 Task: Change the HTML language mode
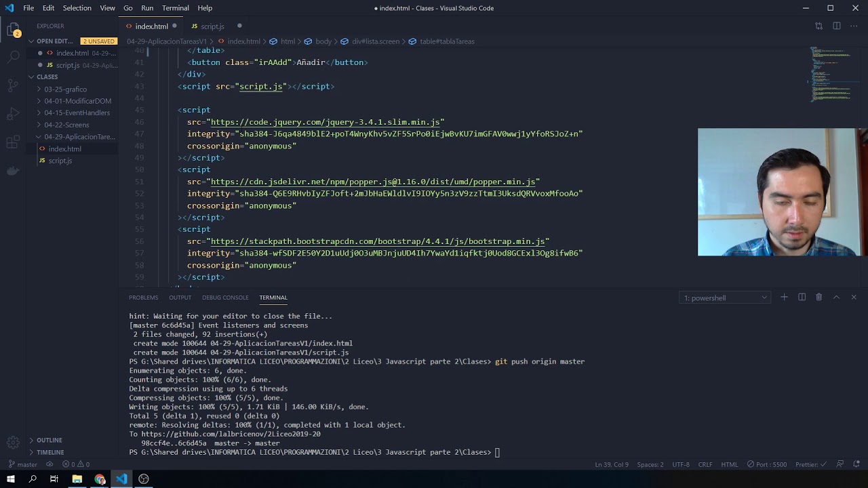pyautogui.click(x=730, y=465)
